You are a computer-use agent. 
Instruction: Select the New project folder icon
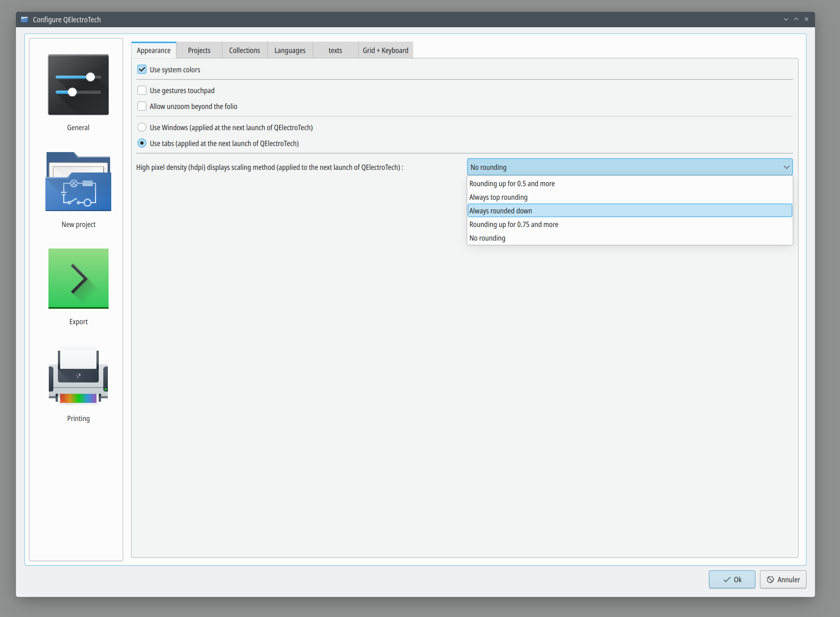[x=78, y=182]
